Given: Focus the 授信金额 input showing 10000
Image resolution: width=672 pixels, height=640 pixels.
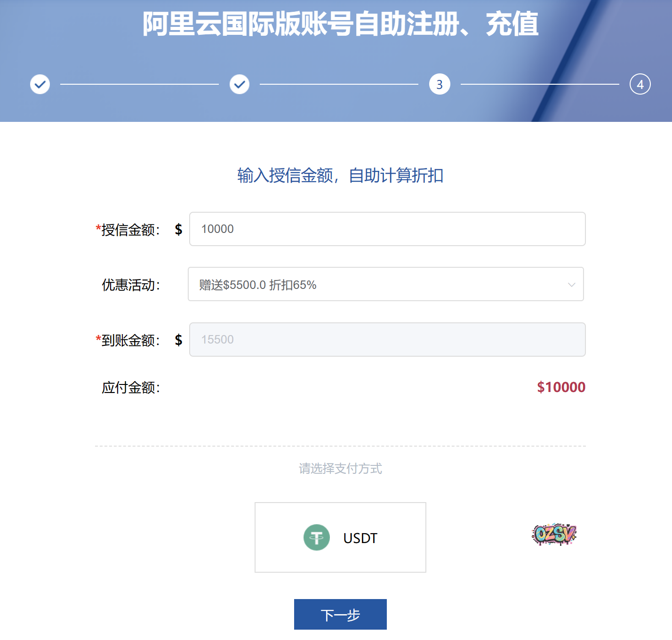Looking at the screenshot, I should (x=387, y=229).
